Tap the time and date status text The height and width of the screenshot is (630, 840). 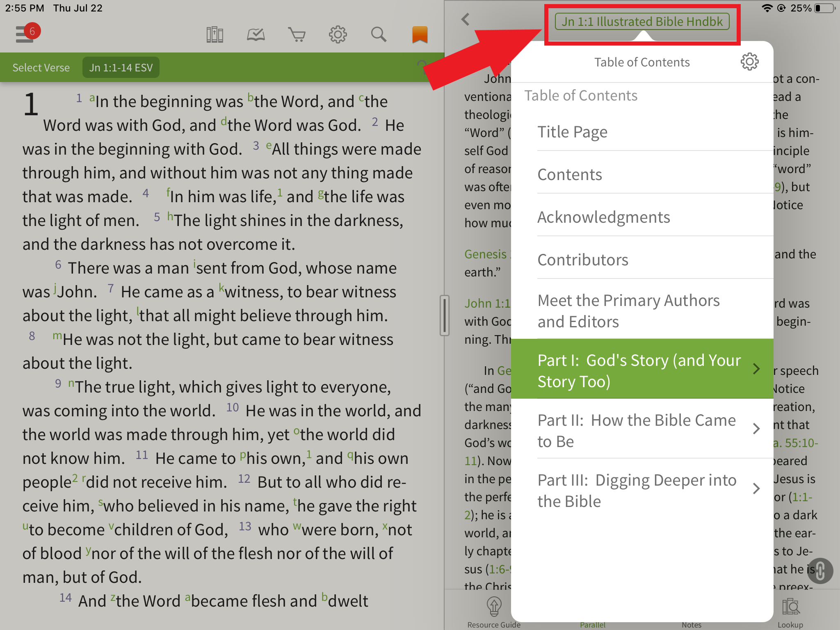click(54, 8)
